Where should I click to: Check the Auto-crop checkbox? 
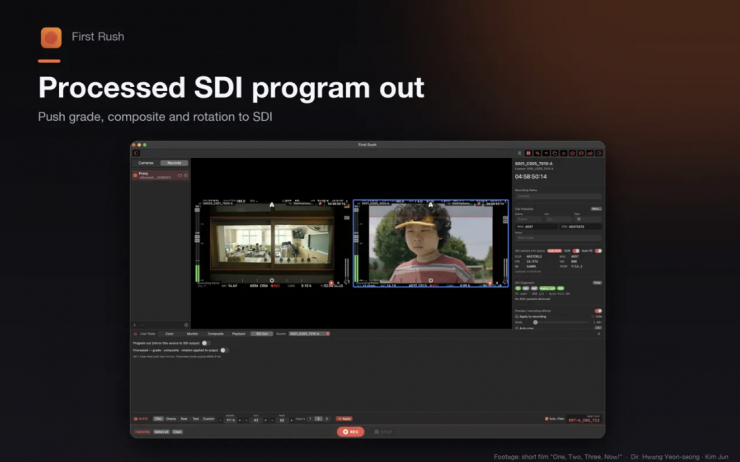pos(517,328)
